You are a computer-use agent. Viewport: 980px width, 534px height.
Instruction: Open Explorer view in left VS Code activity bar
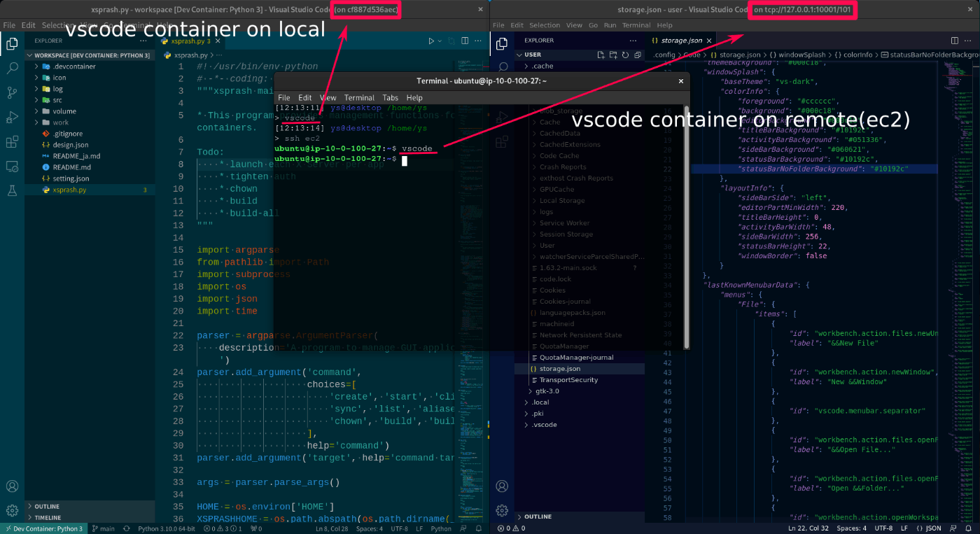pos(12,44)
